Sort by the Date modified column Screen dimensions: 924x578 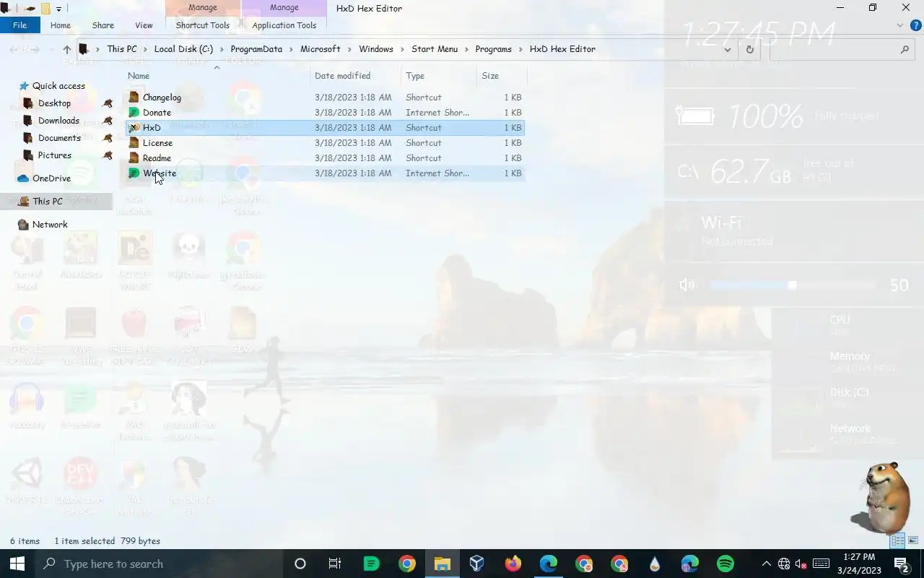342,76
